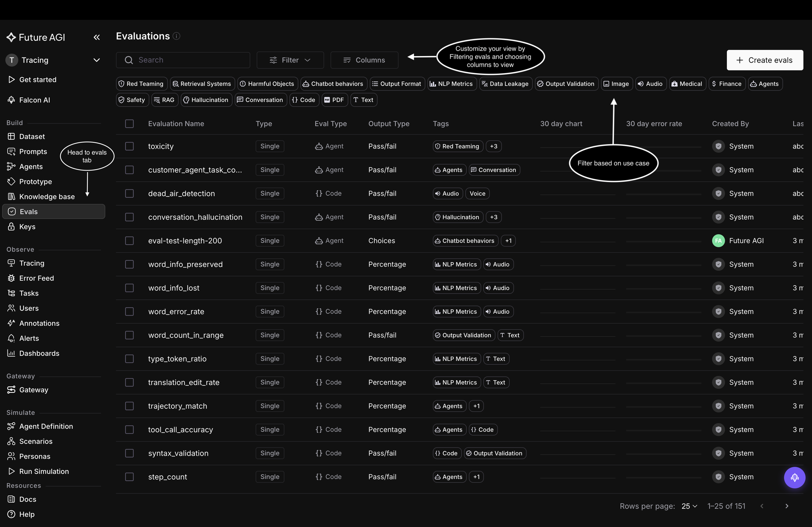Go to previous page of results
Viewport: 812px width, 527px height.
click(762, 506)
